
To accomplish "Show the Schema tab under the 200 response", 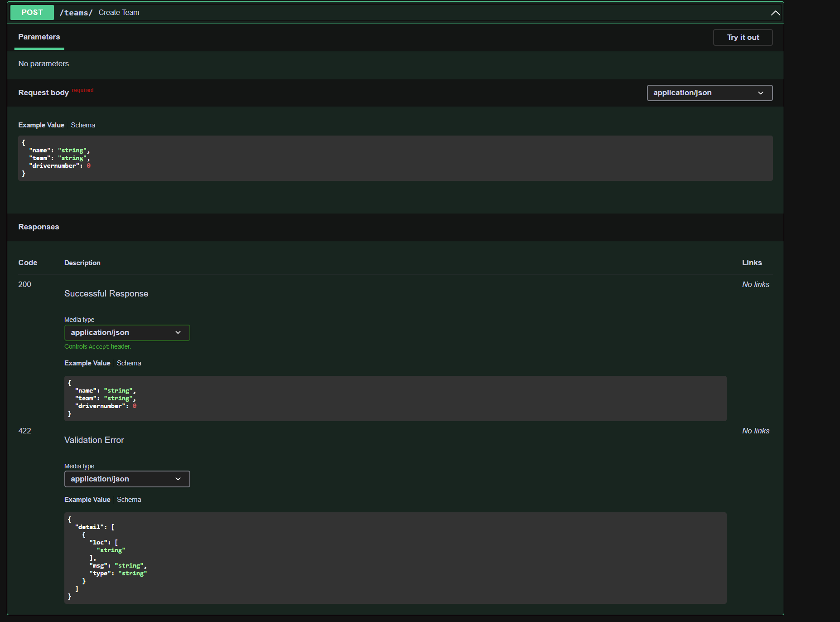I will tap(129, 363).
